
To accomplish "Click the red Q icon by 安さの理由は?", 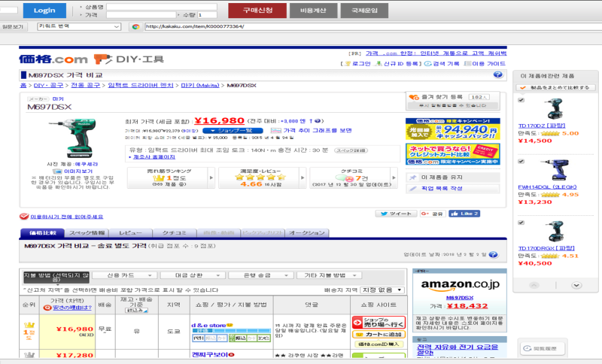I will pyautogui.click(x=47, y=308).
